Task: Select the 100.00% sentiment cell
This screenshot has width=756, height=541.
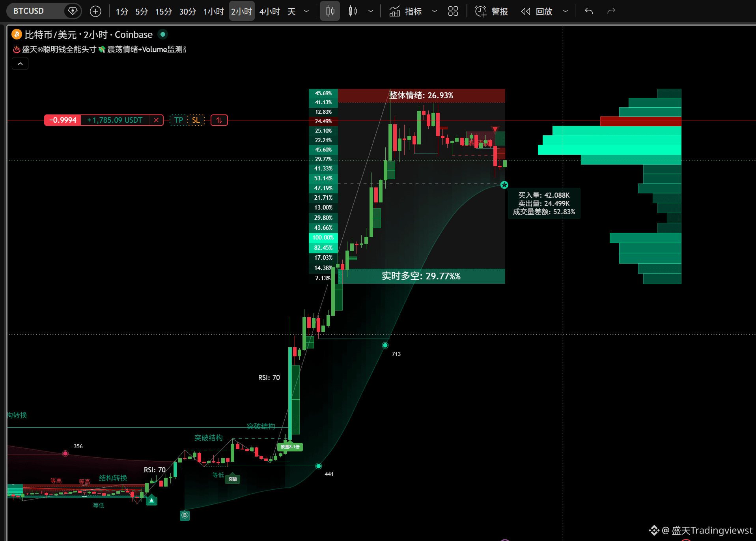Action: (x=323, y=238)
